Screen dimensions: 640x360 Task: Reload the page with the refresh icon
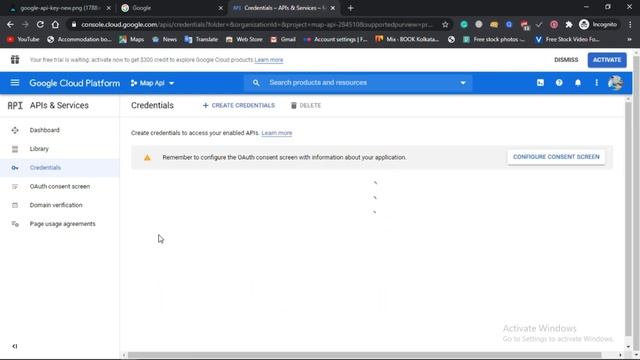click(x=40, y=24)
